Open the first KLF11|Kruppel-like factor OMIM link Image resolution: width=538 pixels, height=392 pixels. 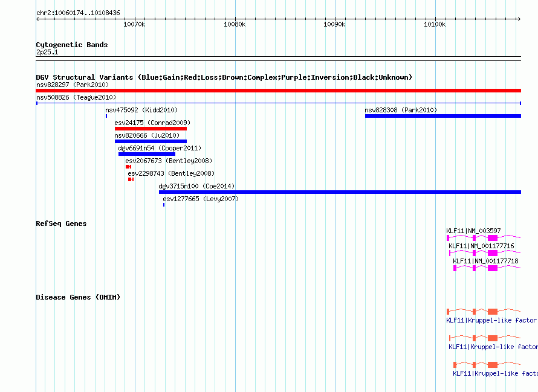(491, 320)
